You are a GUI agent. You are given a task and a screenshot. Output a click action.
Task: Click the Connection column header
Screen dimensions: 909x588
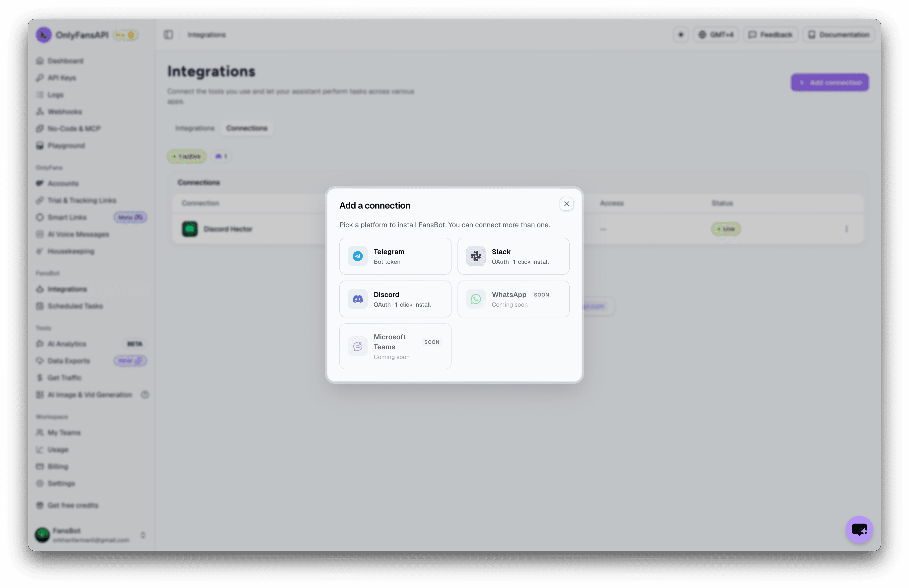200,203
